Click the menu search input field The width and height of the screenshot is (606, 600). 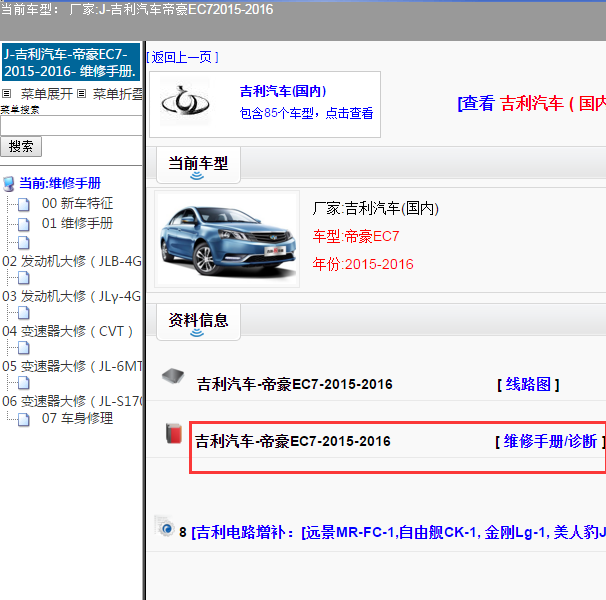point(71,125)
